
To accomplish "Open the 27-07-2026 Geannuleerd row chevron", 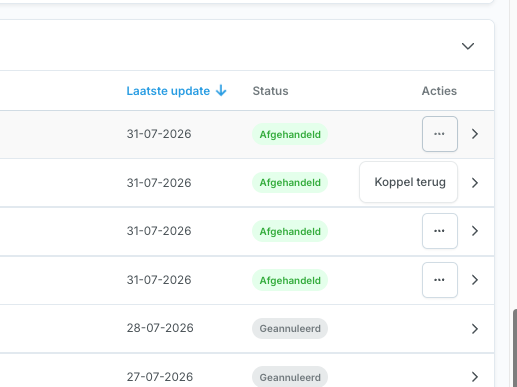I will (475, 377).
